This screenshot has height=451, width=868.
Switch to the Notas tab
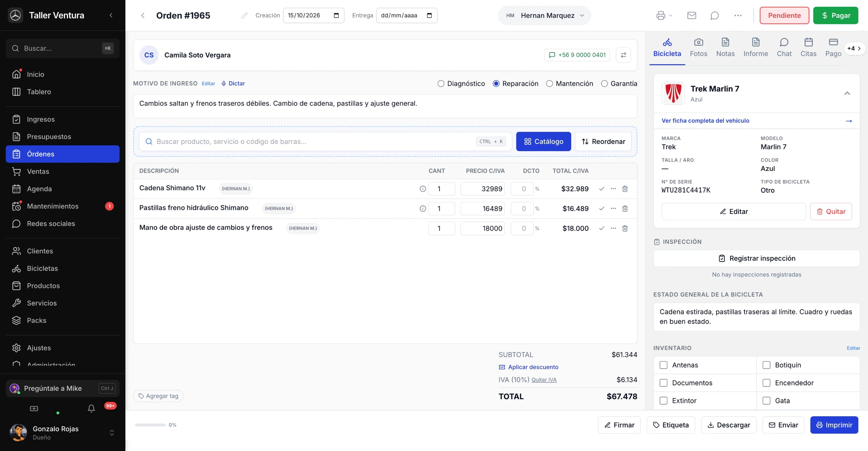point(725,48)
